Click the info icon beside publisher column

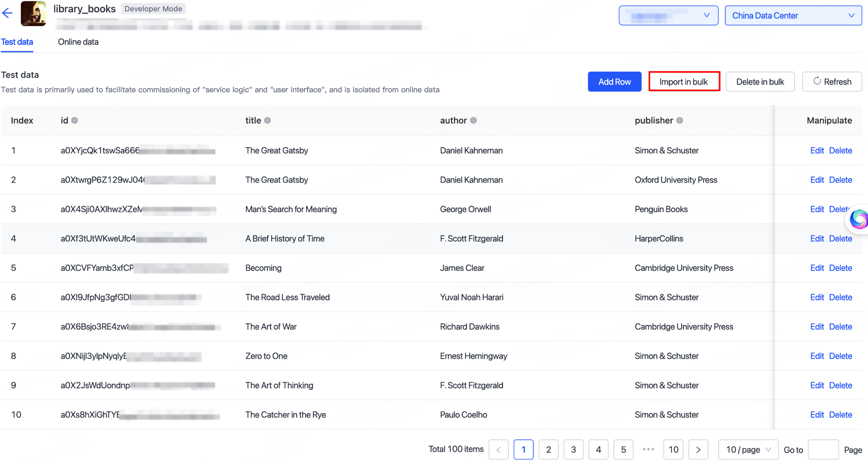(x=680, y=120)
